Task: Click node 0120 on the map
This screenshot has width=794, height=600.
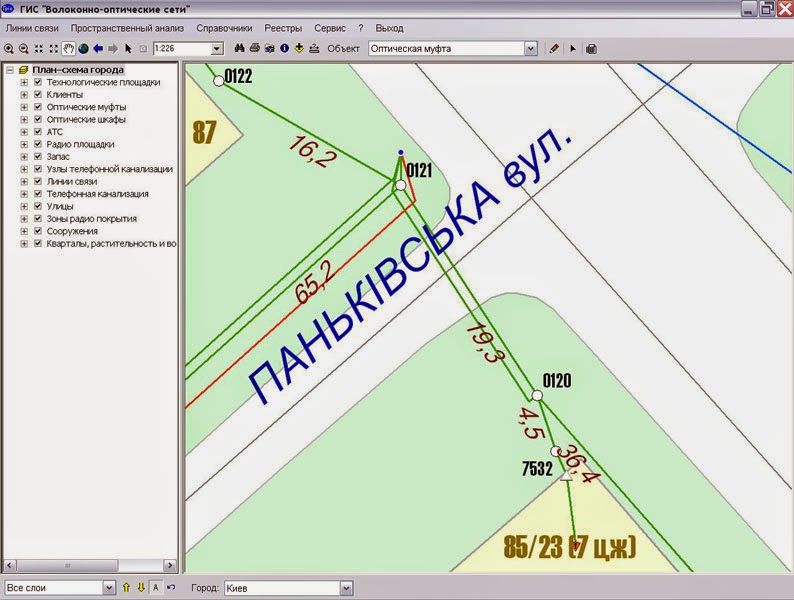Action: tap(537, 395)
